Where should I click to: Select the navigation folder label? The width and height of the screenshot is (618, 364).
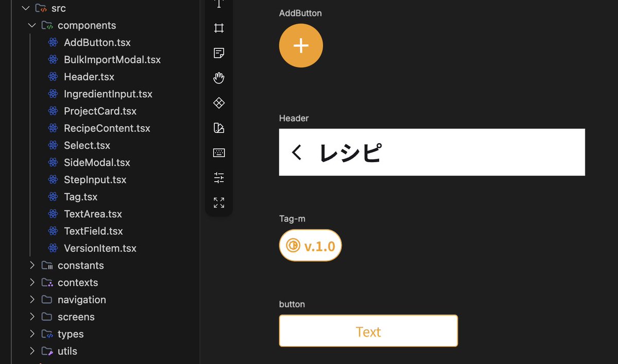point(82,300)
